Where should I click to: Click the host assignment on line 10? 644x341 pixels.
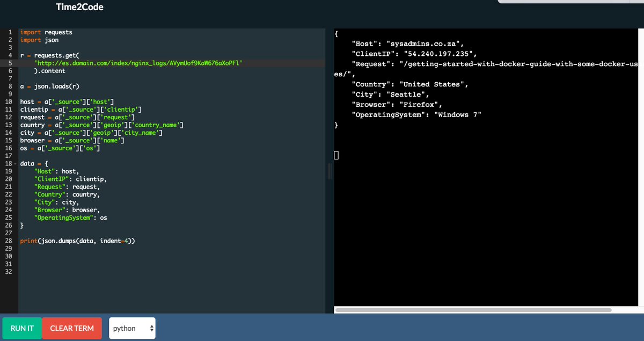[68, 101]
